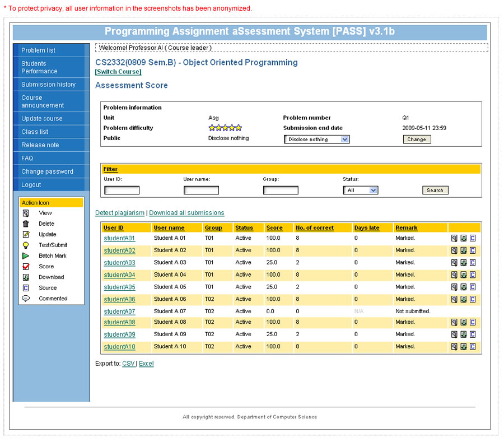Click View icon for studentA06 row

[454, 299]
